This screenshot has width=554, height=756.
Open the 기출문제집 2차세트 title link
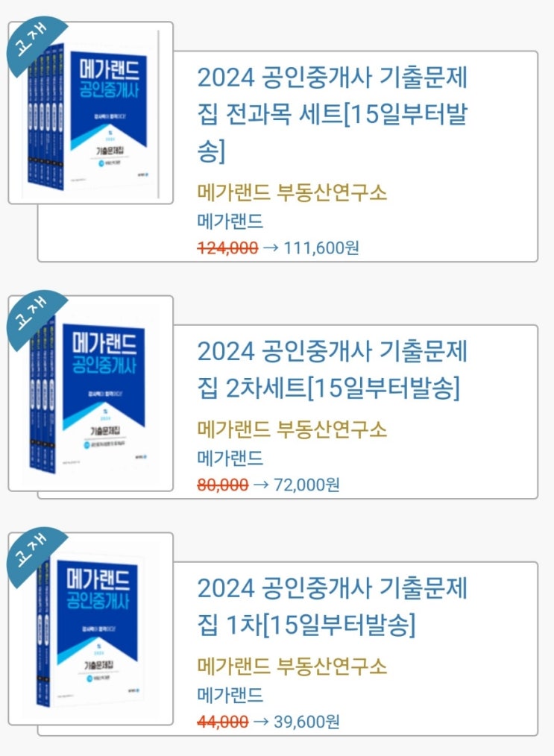(x=333, y=369)
